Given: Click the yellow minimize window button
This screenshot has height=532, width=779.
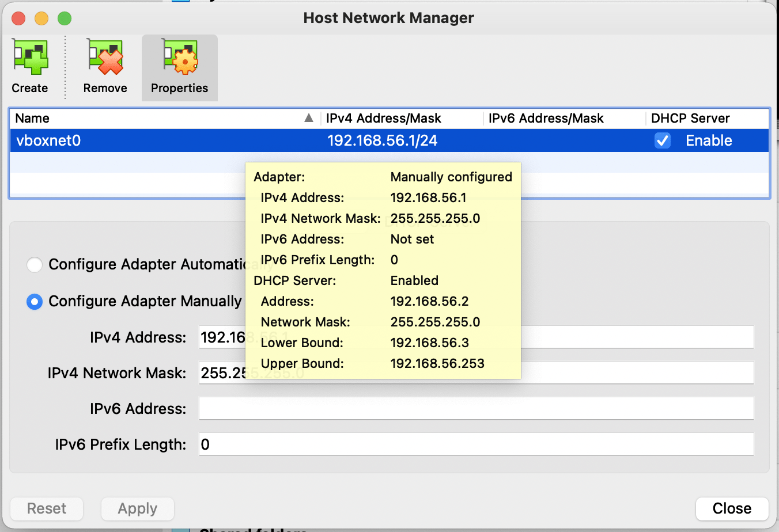Looking at the screenshot, I should point(41,18).
